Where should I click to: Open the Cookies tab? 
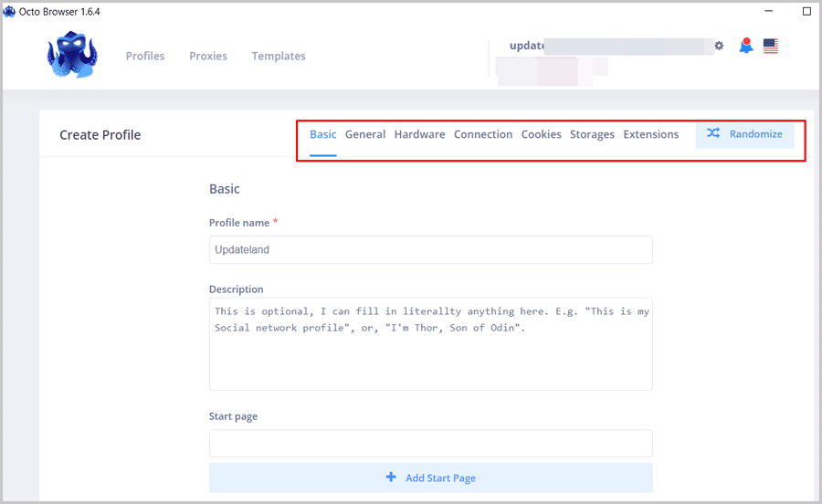[x=541, y=134]
